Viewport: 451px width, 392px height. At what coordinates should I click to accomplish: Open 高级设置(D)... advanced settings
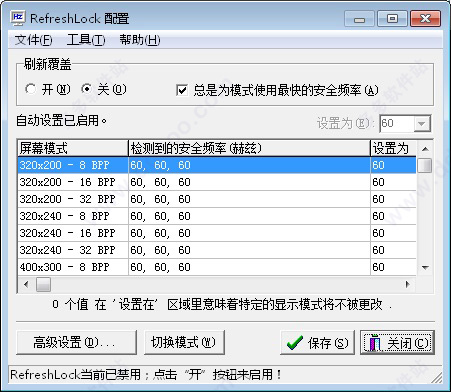click(76, 342)
